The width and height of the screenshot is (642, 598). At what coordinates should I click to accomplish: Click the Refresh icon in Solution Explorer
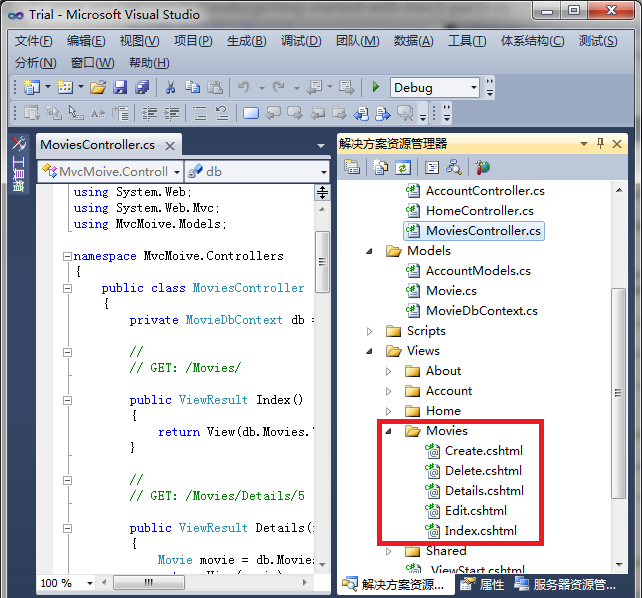(x=403, y=167)
